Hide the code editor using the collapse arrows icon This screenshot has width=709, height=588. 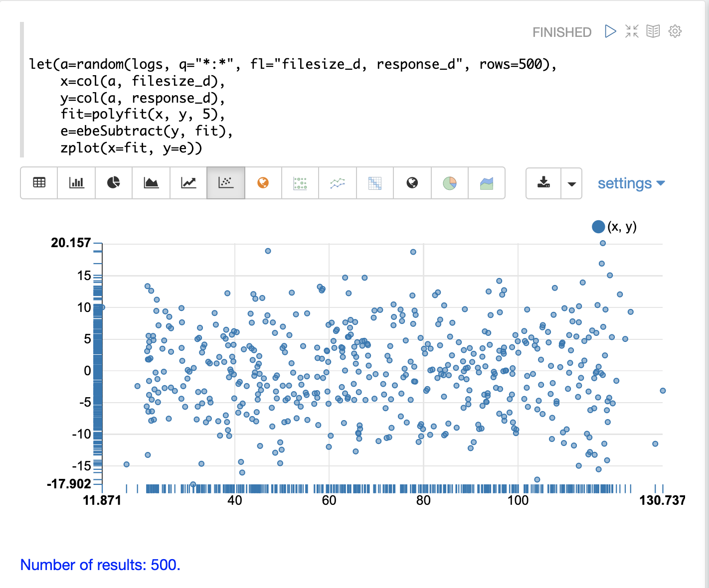point(632,32)
